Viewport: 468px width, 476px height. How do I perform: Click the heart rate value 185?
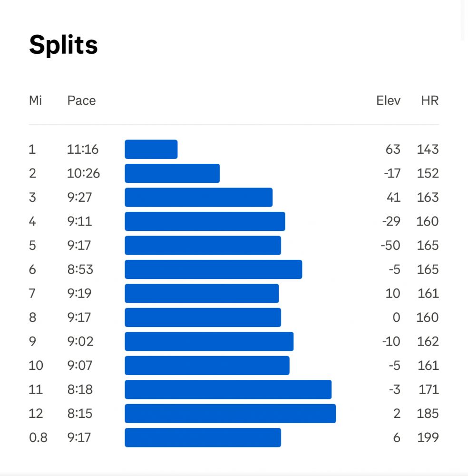coord(428,414)
